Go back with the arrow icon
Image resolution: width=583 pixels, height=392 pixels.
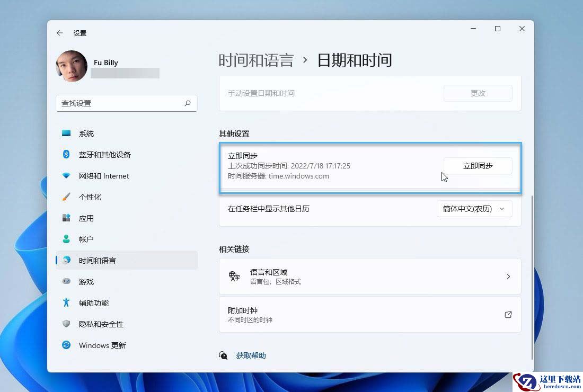point(59,33)
